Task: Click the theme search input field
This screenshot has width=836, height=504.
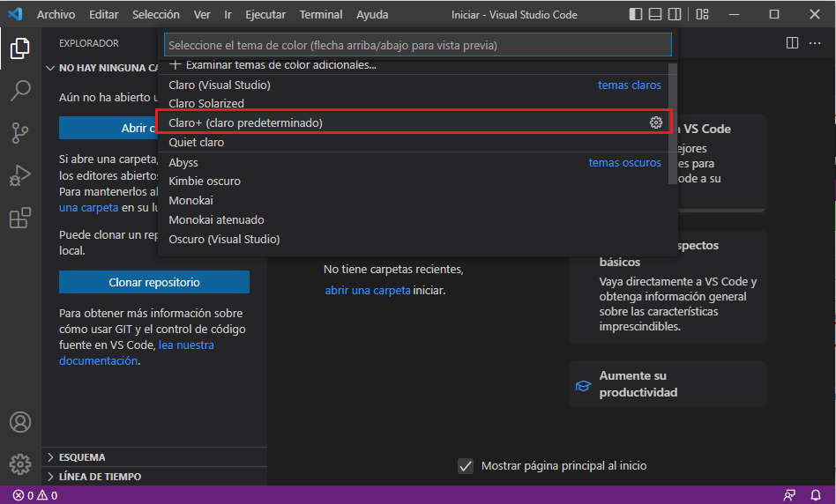Action: pyautogui.click(x=417, y=45)
